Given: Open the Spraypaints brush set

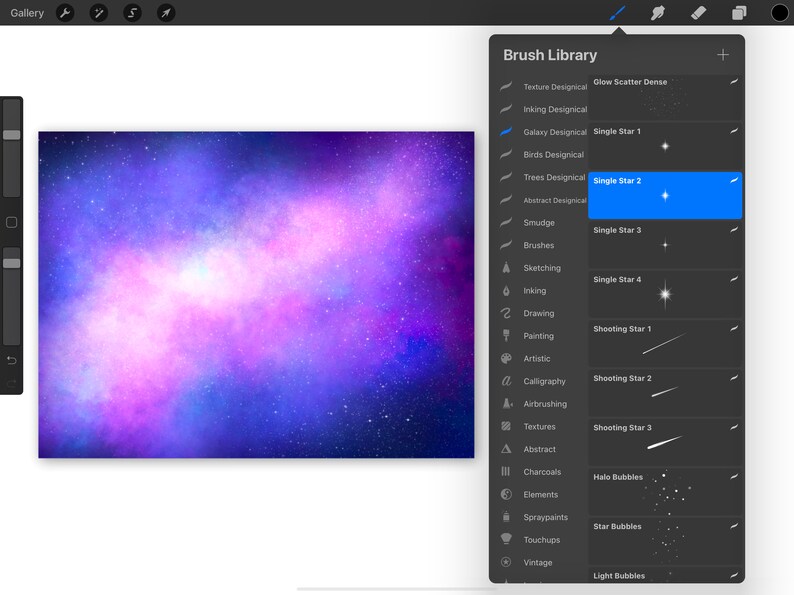Looking at the screenshot, I should tap(543, 517).
